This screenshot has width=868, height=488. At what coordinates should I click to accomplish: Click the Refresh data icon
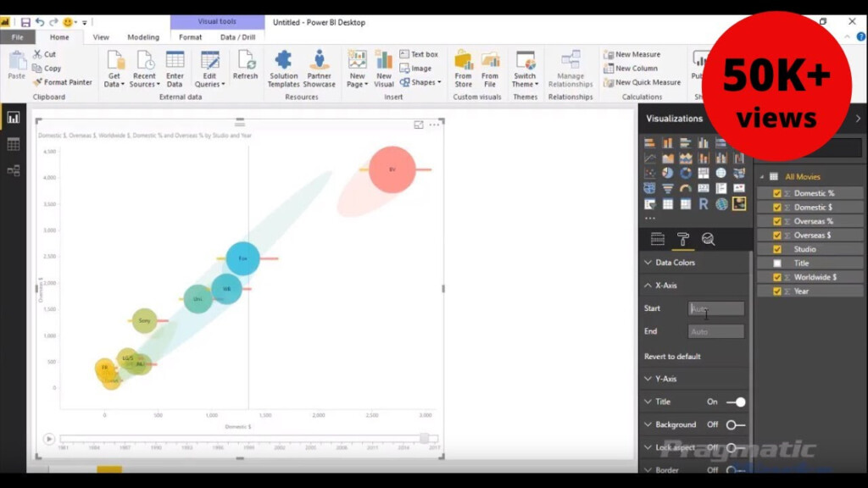(x=245, y=66)
